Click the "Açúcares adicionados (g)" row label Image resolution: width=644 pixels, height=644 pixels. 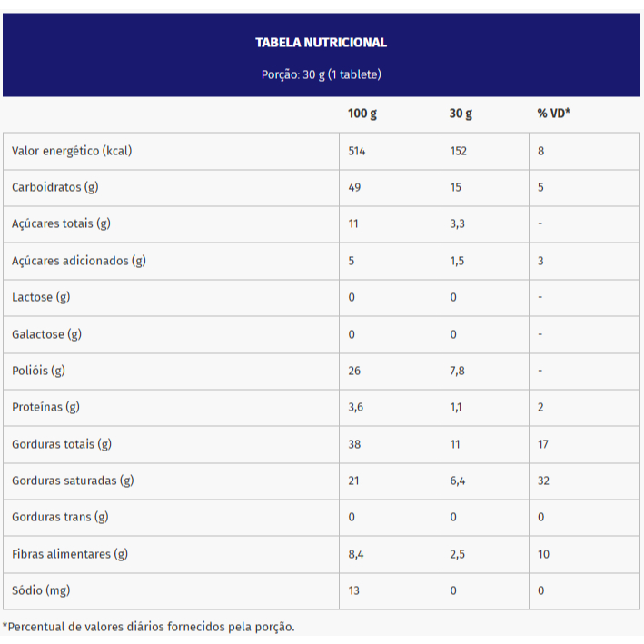78,261
